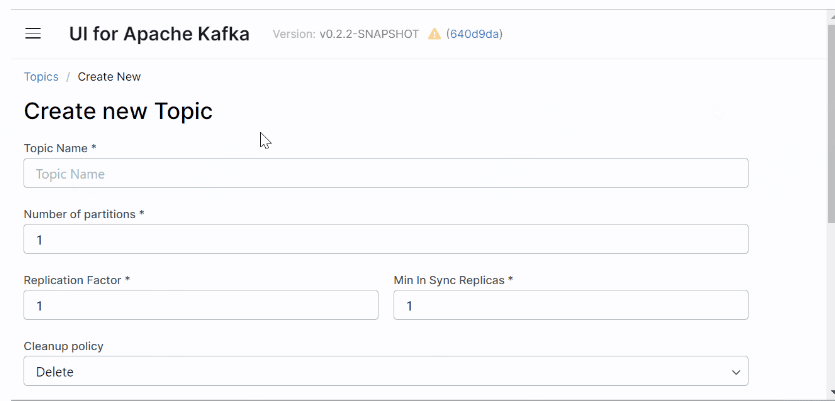Go back to Topics breadcrumb
The width and height of the screenshot is (835, 401).
click(x=41, y=77)
